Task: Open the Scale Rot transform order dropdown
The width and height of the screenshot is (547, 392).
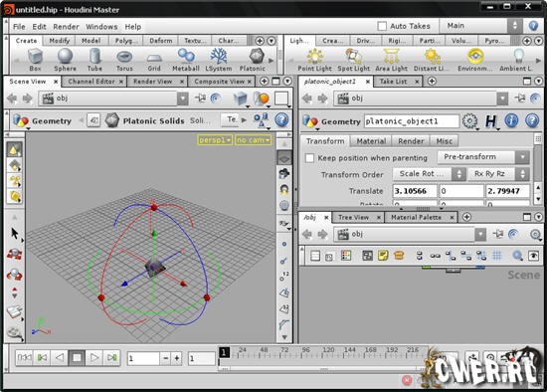Action: [x=430, y=174]
